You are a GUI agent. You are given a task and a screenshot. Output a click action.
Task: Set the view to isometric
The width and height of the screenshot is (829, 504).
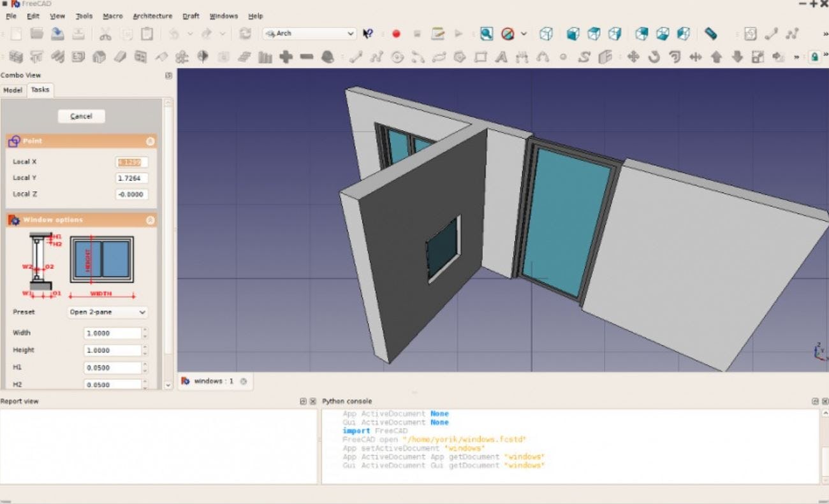pyautogui.click(x=547, y=33)
